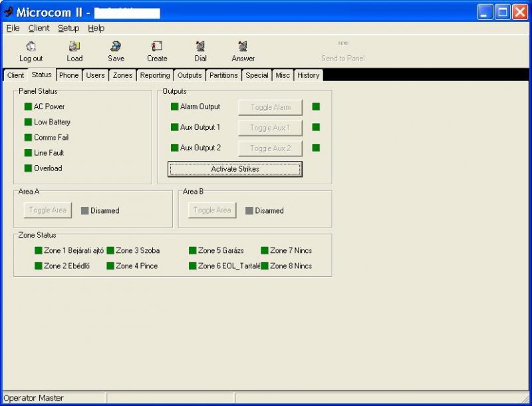The width and height of the screenshot is (532, 406).
Task: View the History tab
Action: click(309, 75)
